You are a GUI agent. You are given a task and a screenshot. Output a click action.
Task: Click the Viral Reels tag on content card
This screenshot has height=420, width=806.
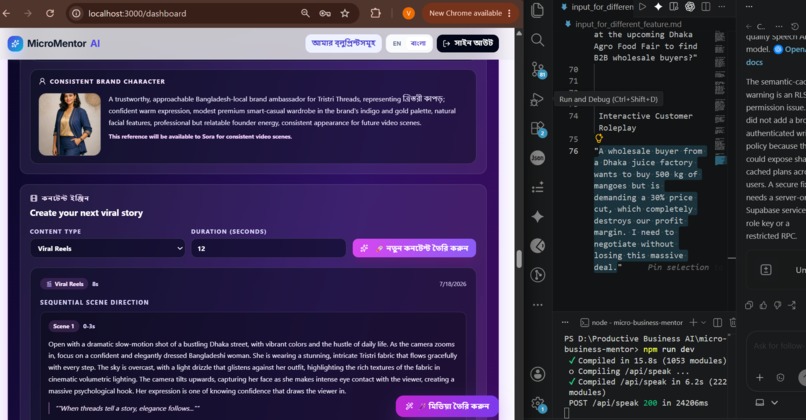click(65, 284)
